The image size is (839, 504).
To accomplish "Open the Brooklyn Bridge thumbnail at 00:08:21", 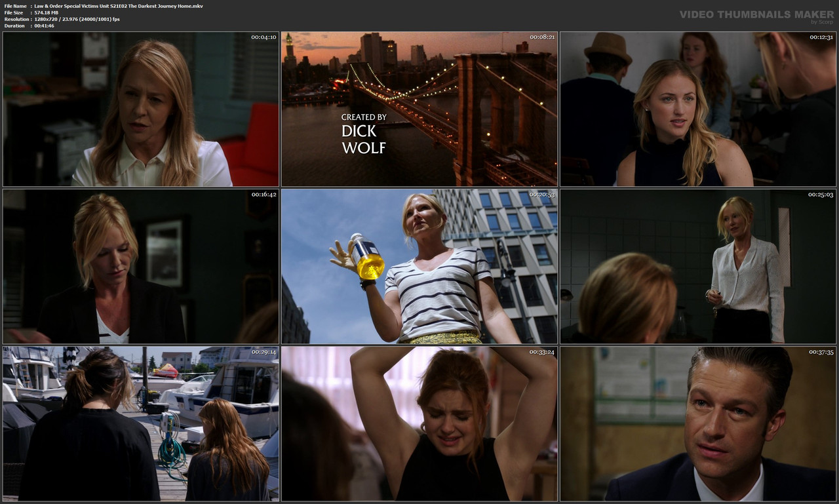I will coord(419,108).
